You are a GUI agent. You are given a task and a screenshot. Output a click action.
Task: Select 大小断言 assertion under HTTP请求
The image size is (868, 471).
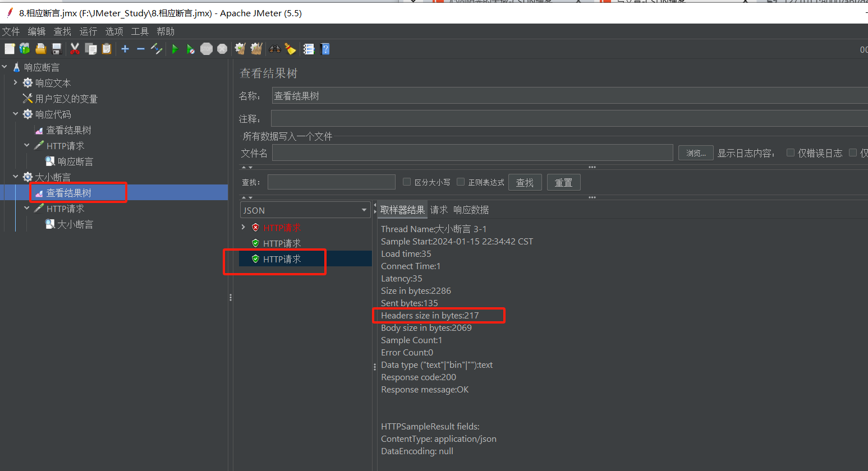[75, 224]
